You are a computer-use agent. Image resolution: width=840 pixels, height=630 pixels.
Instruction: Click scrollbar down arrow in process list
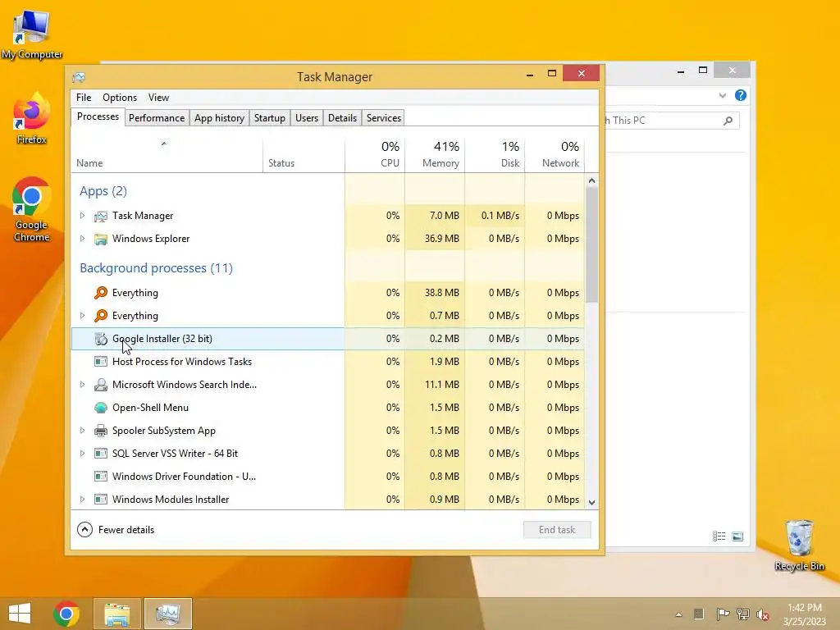(x=591, y=503)
